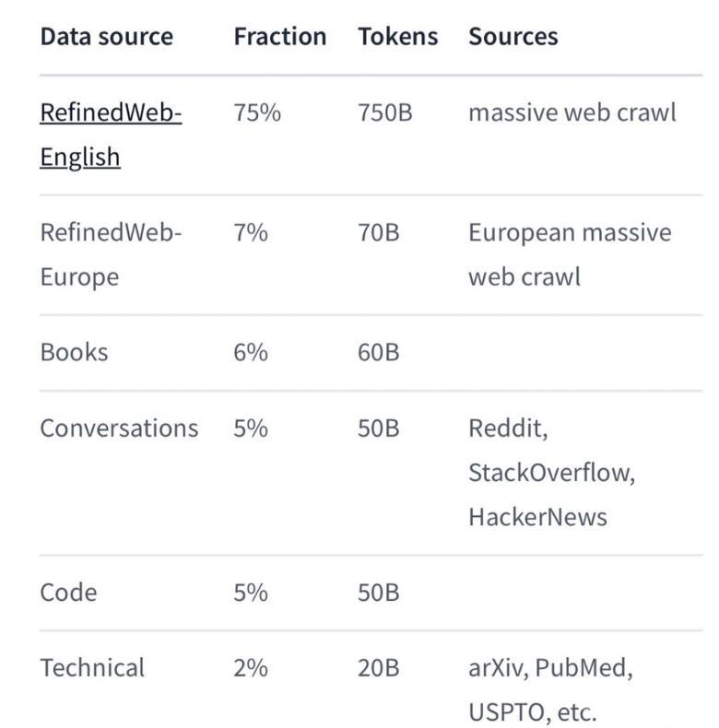This screenshot has width=719, height=728.
Task: Click the HackerNews source text
Action: click(x=537, y=517)
